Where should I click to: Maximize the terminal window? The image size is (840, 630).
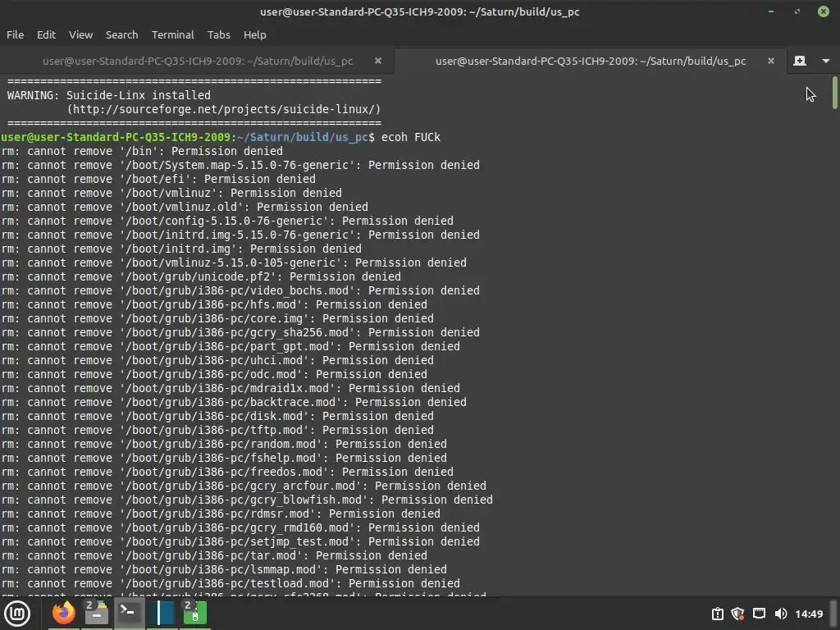pyautogui.click(x=797, y=11)
